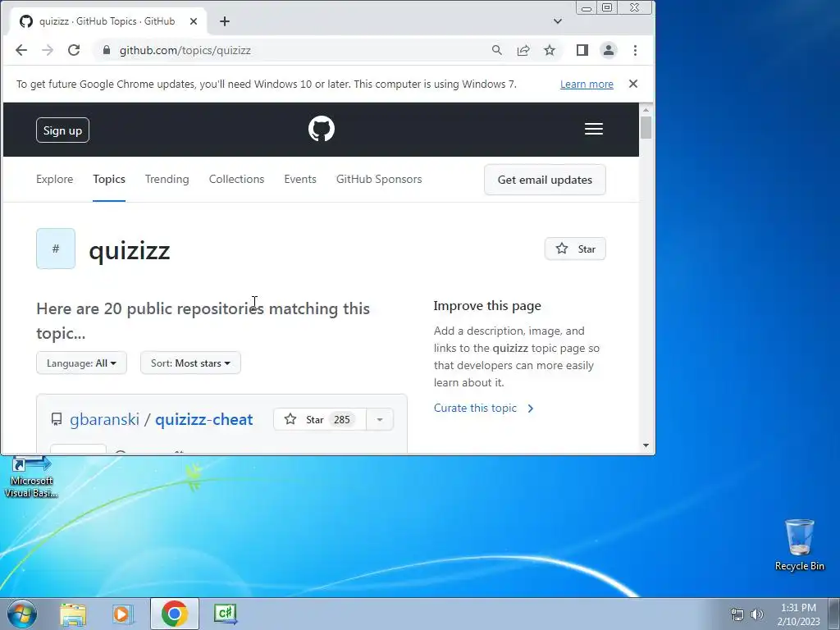
Task: Open the Chrome side panel icon
Action: [x=582, y=50]
